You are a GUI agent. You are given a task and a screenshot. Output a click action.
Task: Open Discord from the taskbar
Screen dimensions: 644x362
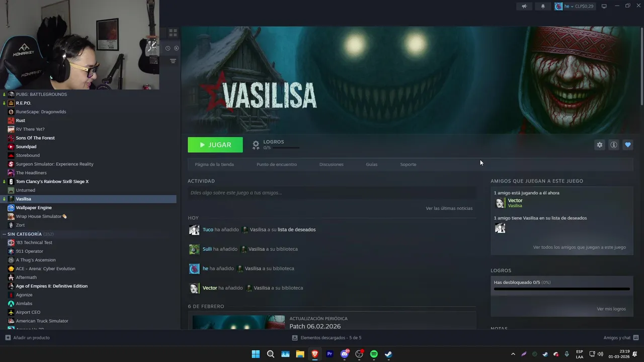(345, 354)
